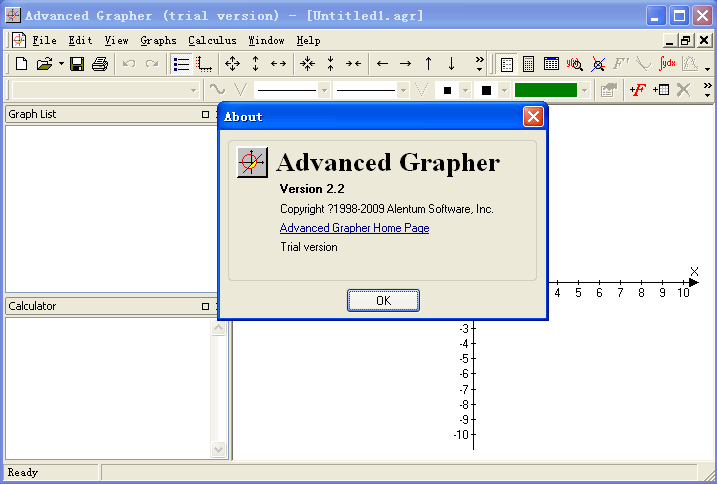Open a file with the folder icon
This screenshot has height=484, width=717.
point(45,64)
